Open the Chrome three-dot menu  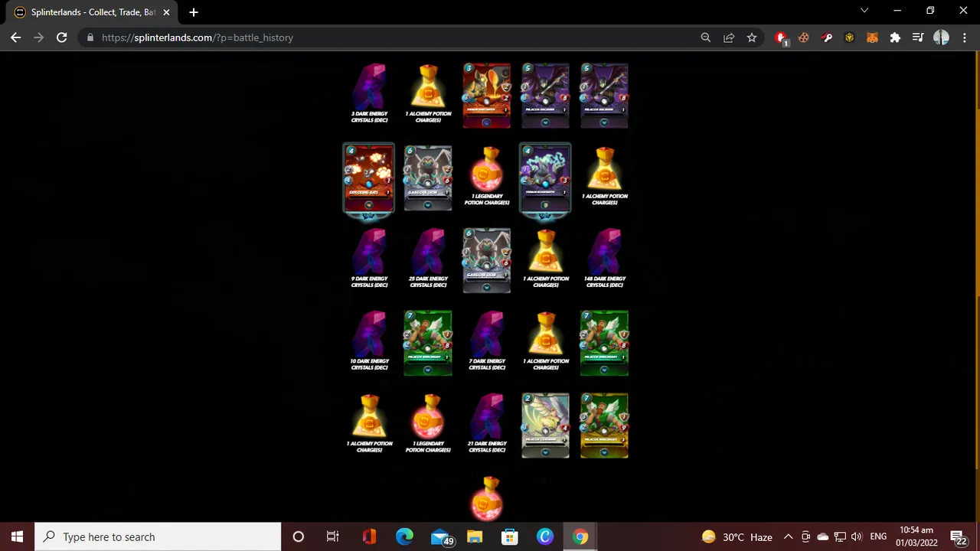(x=965, y=37)
